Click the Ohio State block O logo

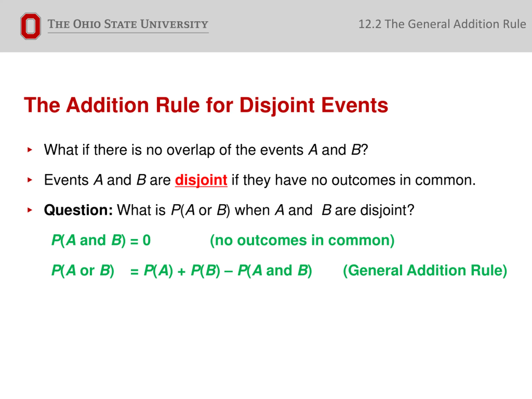(31, 26)
